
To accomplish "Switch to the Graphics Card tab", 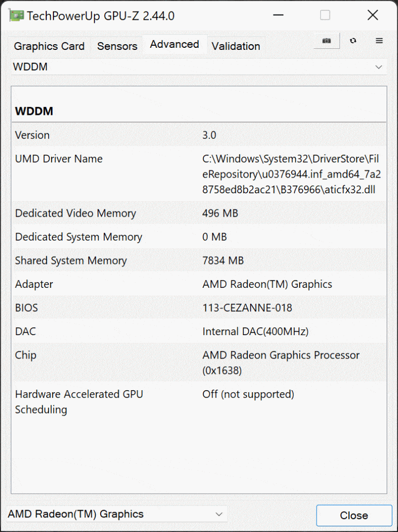I will [x=49, y=46].
